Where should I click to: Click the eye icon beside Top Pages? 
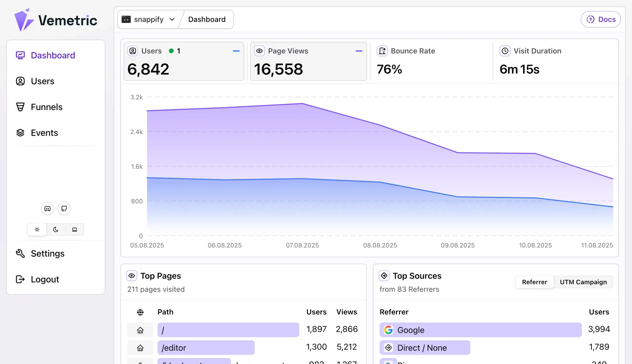coord(132,276)
